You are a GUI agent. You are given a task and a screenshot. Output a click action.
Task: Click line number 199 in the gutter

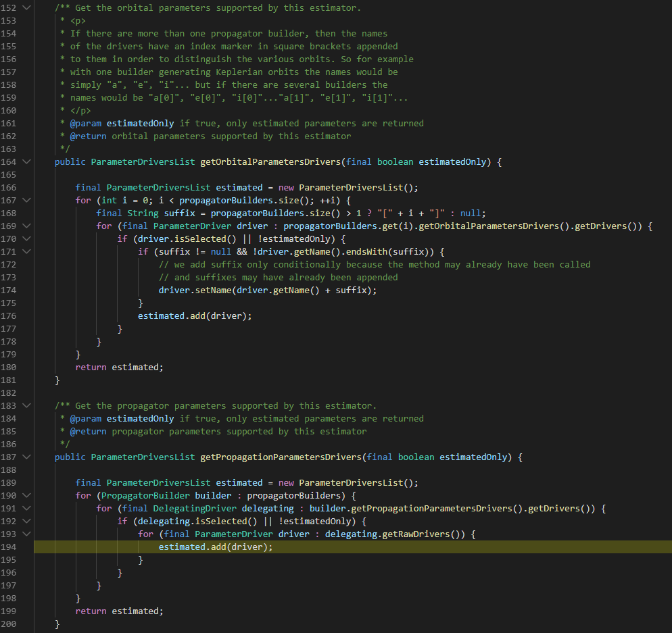pyautogui.click(x=9, y=611)
